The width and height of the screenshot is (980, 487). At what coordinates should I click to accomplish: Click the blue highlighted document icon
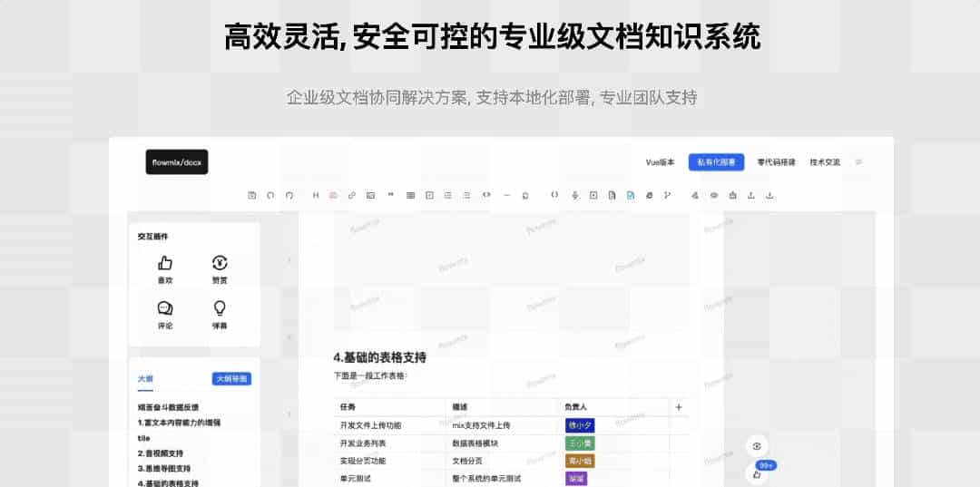click(631, 195)
